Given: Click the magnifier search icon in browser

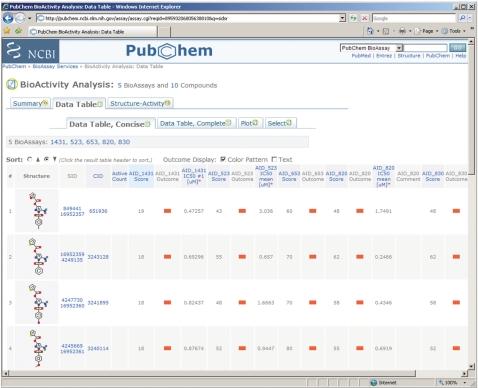Looking at the screenshot, I should [x=462, y=18].
